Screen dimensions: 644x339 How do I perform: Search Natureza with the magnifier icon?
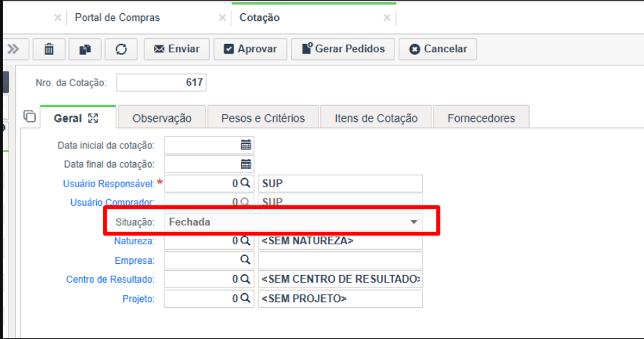(245, 240)
